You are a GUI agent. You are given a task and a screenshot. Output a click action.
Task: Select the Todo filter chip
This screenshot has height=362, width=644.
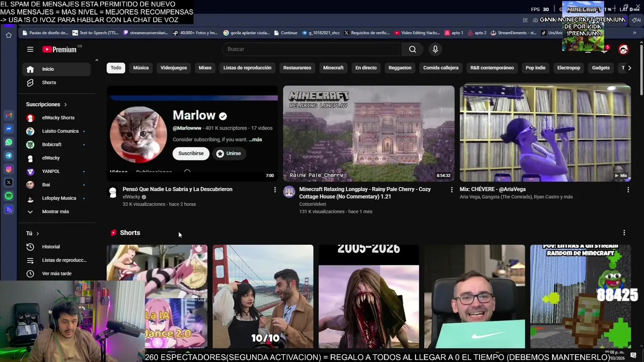click(x=116, y=68)
